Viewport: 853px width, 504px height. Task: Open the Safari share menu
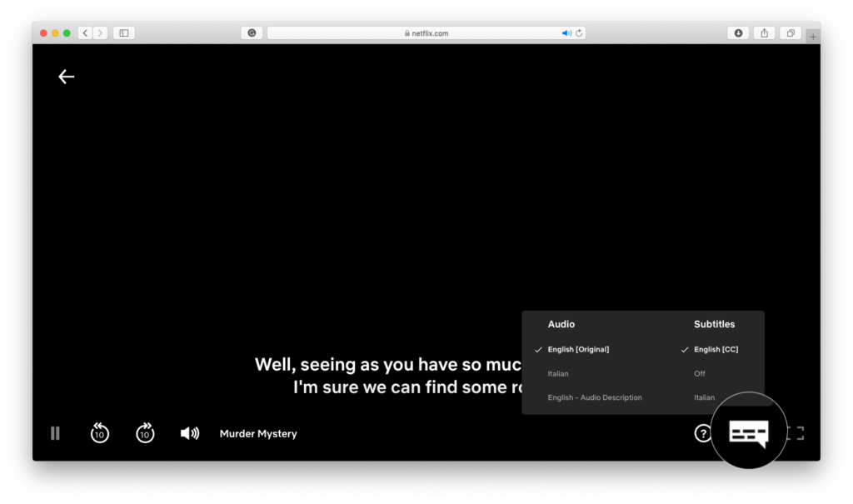click(x=764, y=33)
